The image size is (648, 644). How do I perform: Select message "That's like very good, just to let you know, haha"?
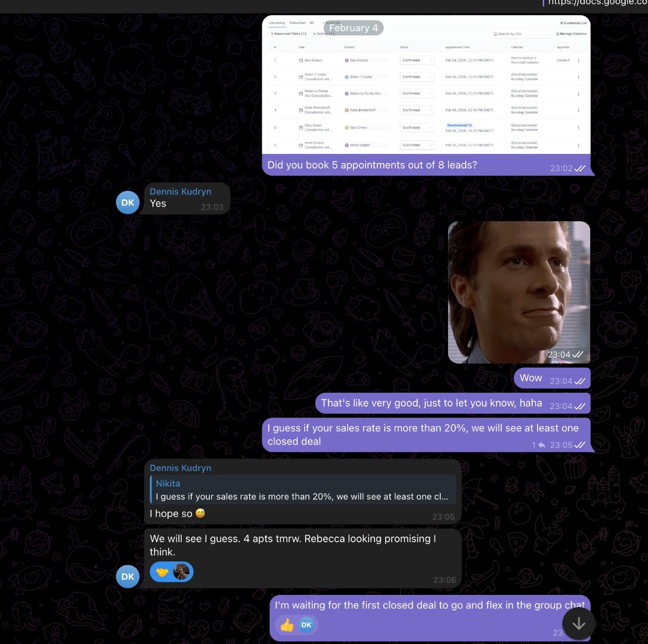[431, 403]
